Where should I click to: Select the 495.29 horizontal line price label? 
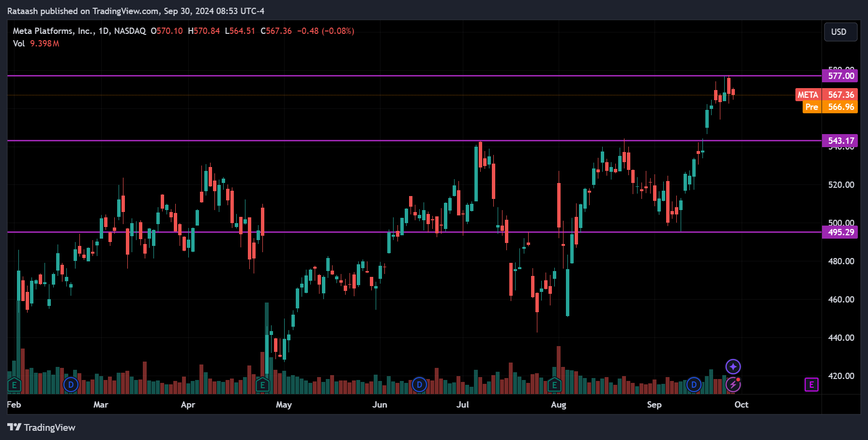(x=840, y=232)
